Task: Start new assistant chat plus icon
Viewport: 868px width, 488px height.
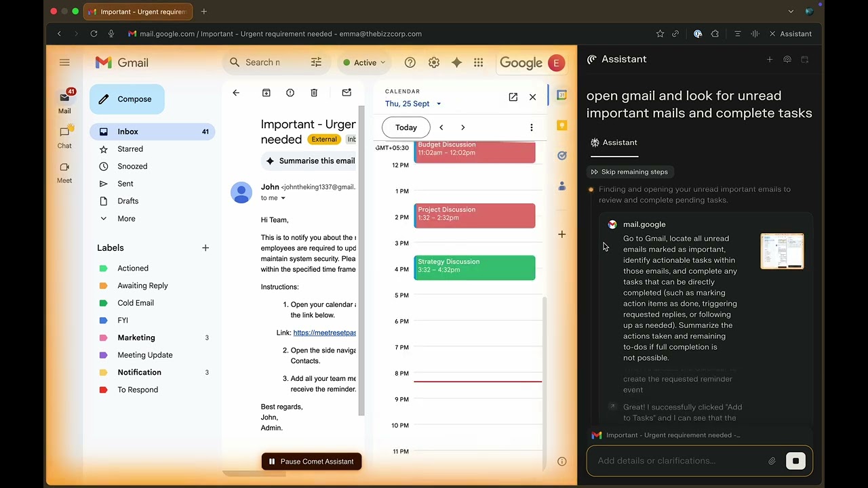Action: tap(770, 60)
